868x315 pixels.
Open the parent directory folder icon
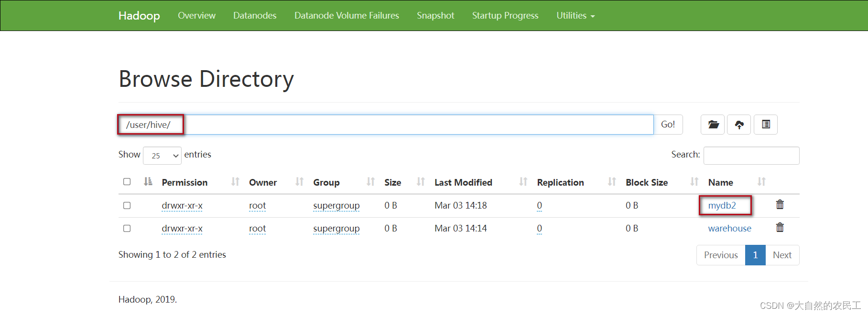pyautogui.click(x=713, y=125)
